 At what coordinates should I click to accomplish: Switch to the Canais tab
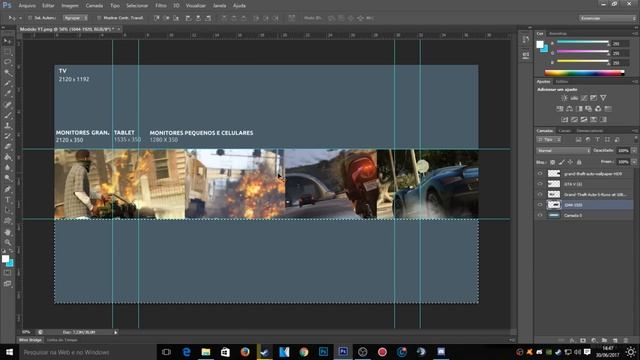(564, 131)
